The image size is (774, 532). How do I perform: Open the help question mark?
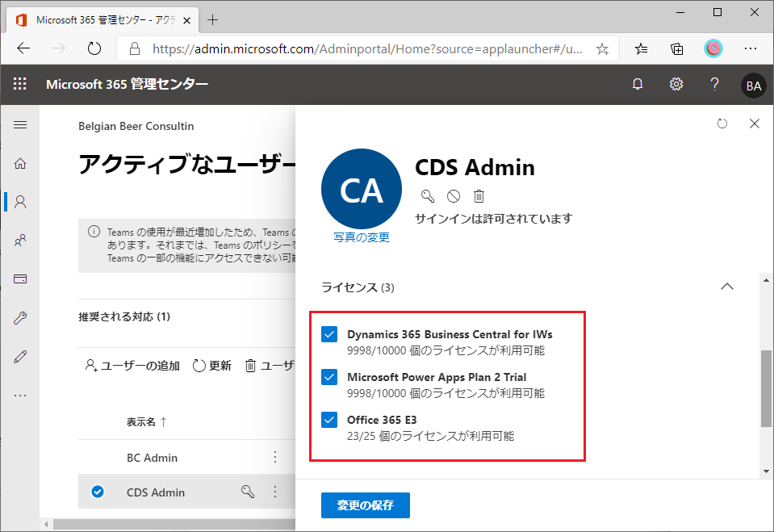[714, 85]
